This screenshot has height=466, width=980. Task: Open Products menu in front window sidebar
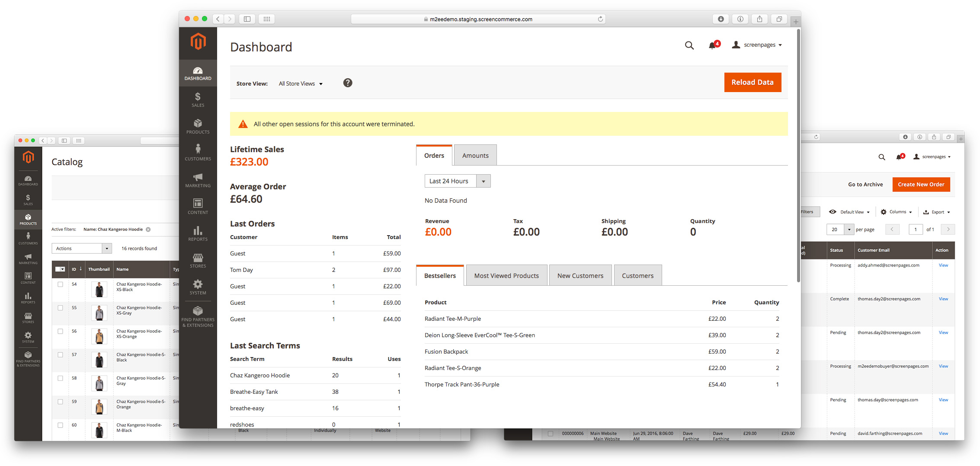click(198, 127)
